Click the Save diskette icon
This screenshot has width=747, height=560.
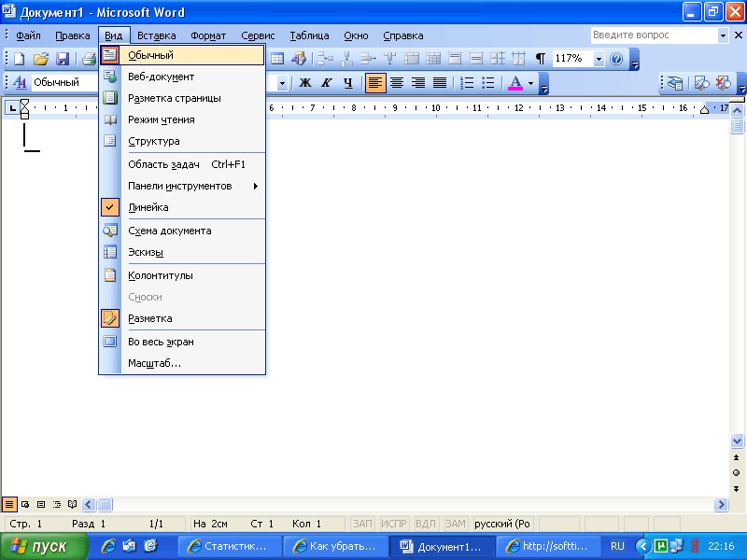click(x=63, y=59)
